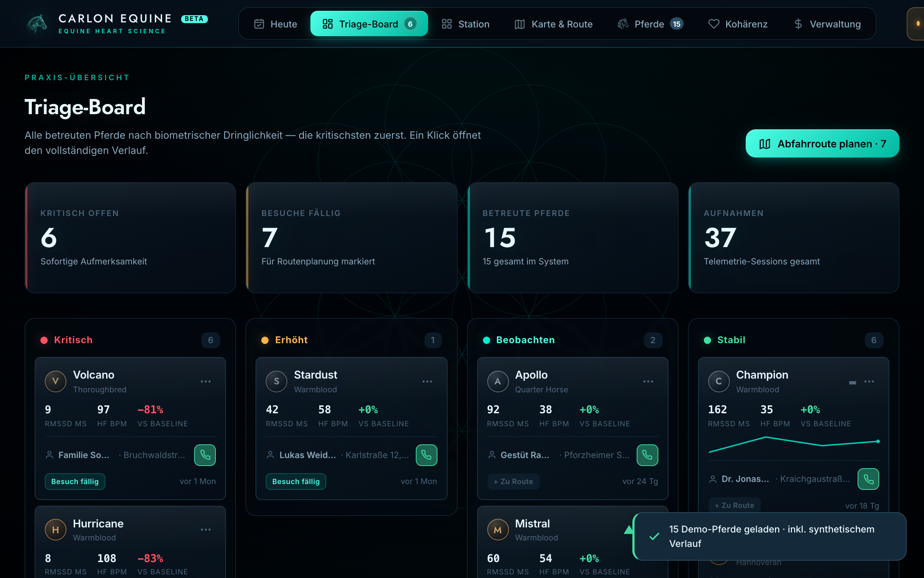Click the Triage-Board count badge 6

(x=410, y=24)
